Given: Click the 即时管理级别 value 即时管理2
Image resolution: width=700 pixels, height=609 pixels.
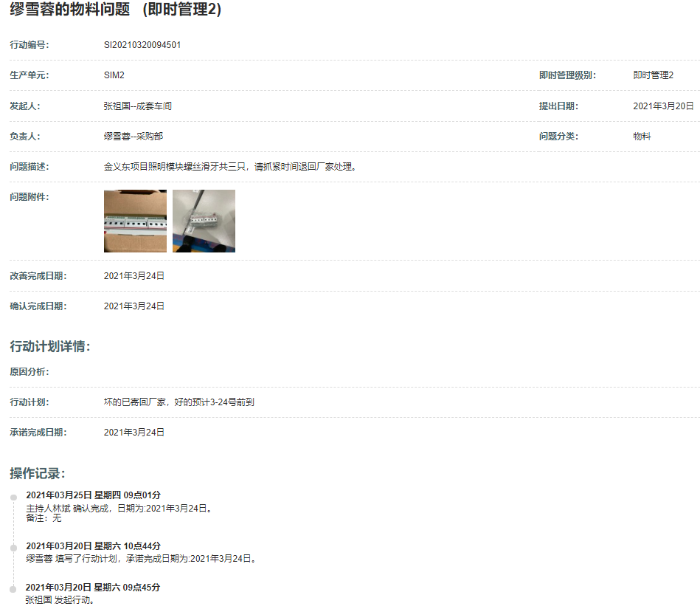Looking at the screenshot, I should coord(653,75).
